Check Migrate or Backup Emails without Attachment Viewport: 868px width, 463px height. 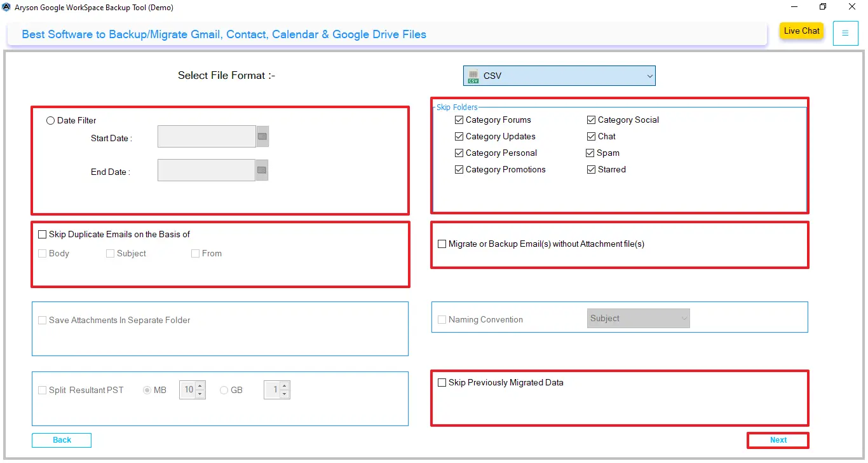[442, 244]
